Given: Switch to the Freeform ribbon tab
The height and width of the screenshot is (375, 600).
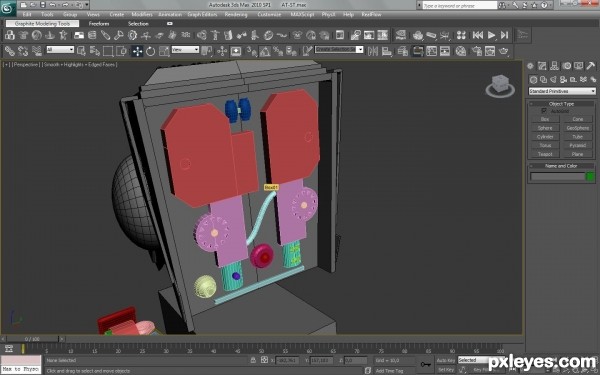Looking at the screenshot, I should [x=99, y=24].
